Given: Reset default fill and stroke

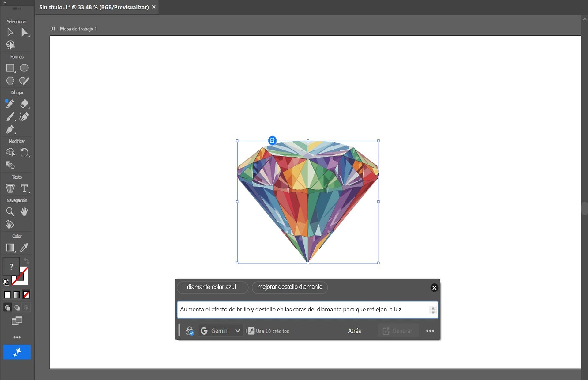Looking at the screenshot, I should pyautogui.click(x=6, y=282).
